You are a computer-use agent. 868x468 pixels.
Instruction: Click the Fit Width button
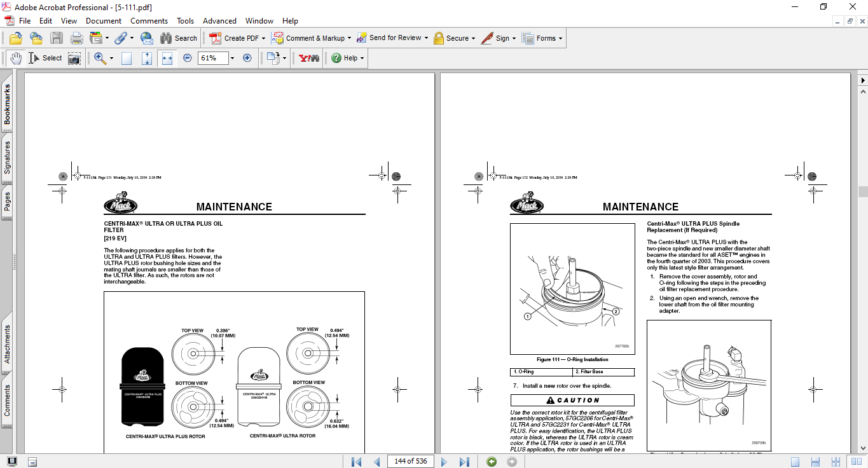point(167,58)
